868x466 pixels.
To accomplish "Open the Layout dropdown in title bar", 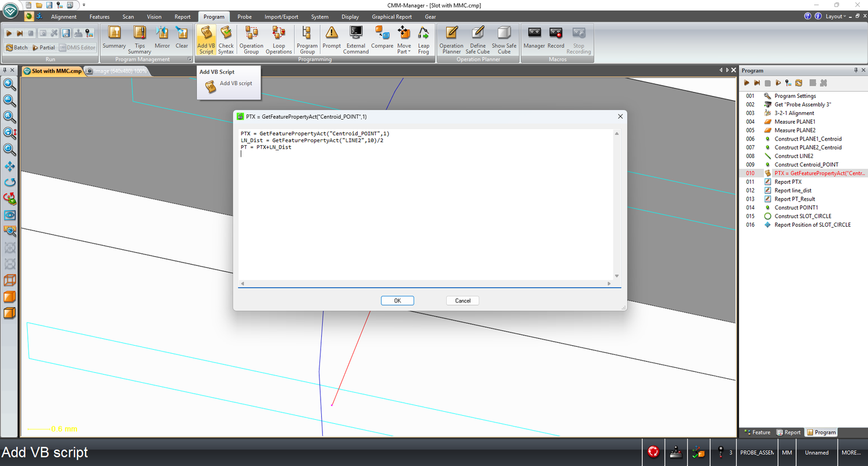I will [836, 16].
